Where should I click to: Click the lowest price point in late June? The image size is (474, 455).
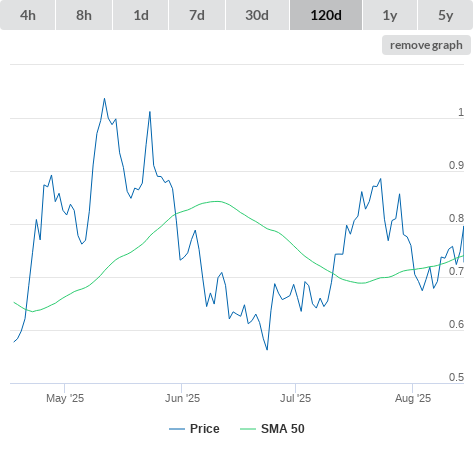267,349
